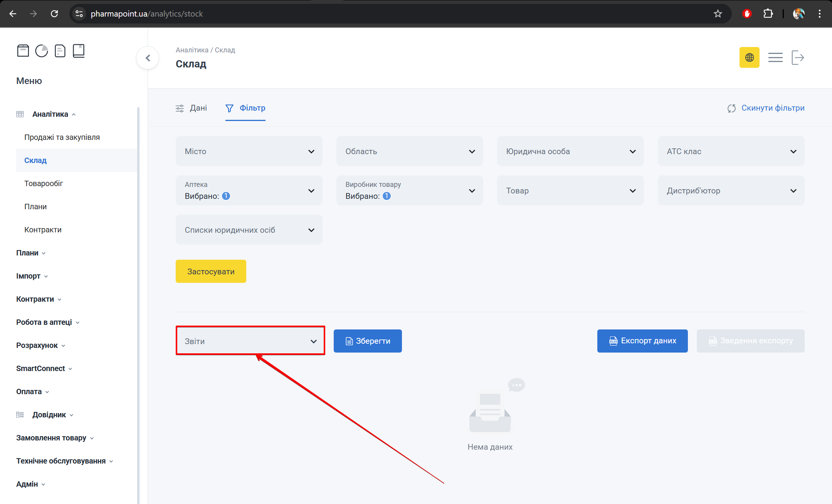This screenshot has height=504, width=832.
Task: Open Товарообіг in the sidebar menu
Action: pos(44,183)
